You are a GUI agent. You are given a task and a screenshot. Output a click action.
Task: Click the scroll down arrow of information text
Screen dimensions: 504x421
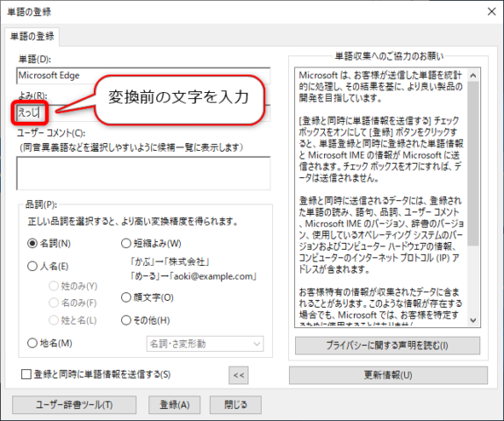(473, 320)
